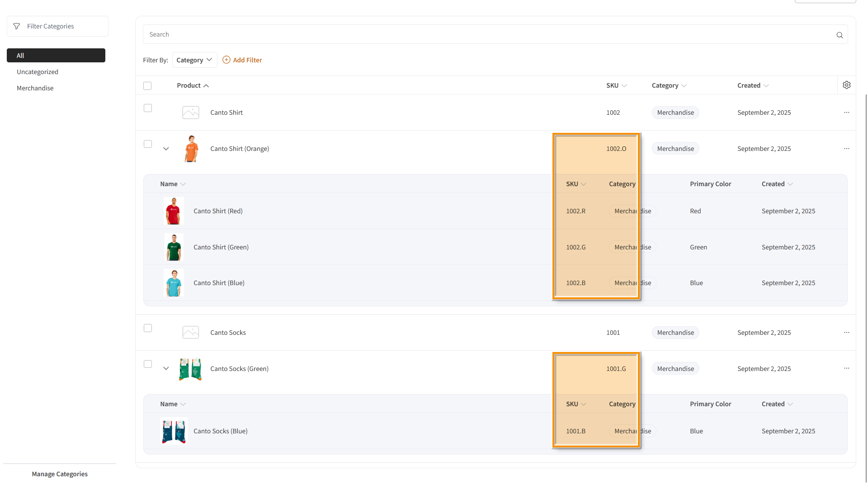Click the plus icon for Add Filter
Viewport: 868px width, 488px height.
click(226, 60)
